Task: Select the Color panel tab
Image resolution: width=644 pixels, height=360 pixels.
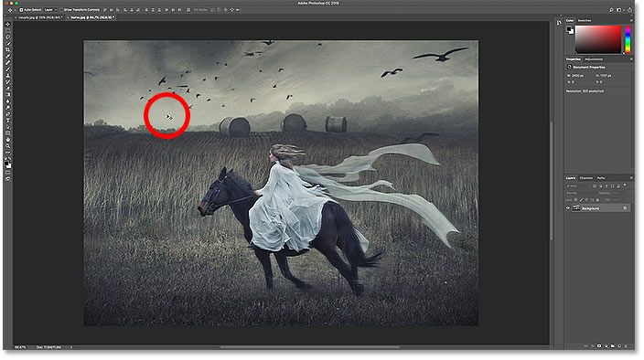Action: tap(570, 20)
